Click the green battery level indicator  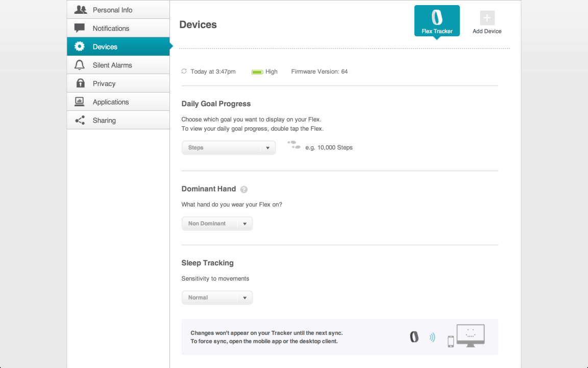257,72
